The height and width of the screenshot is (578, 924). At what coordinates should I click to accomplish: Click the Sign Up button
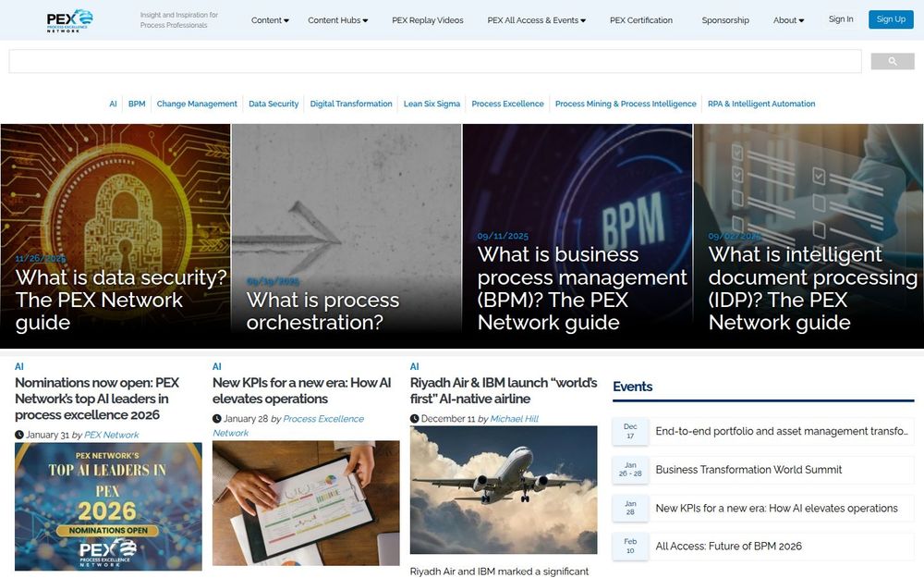891,18
